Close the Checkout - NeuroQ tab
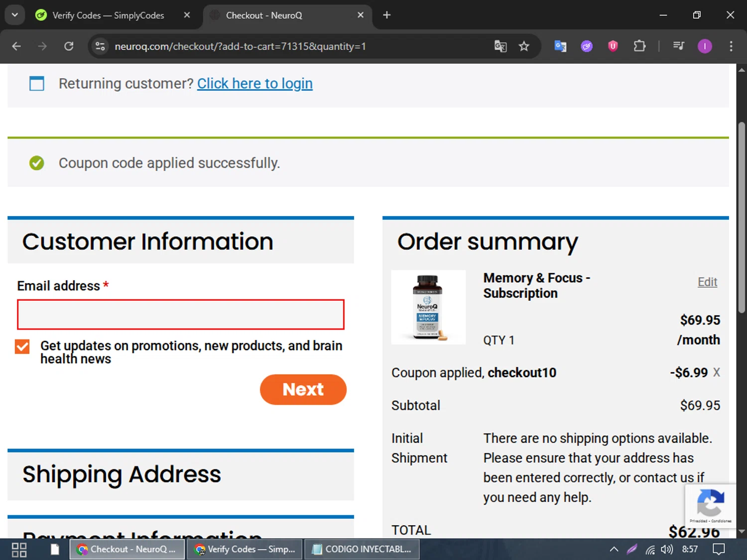Viewport: 747px width, 560px height. [x=361, y=15]
